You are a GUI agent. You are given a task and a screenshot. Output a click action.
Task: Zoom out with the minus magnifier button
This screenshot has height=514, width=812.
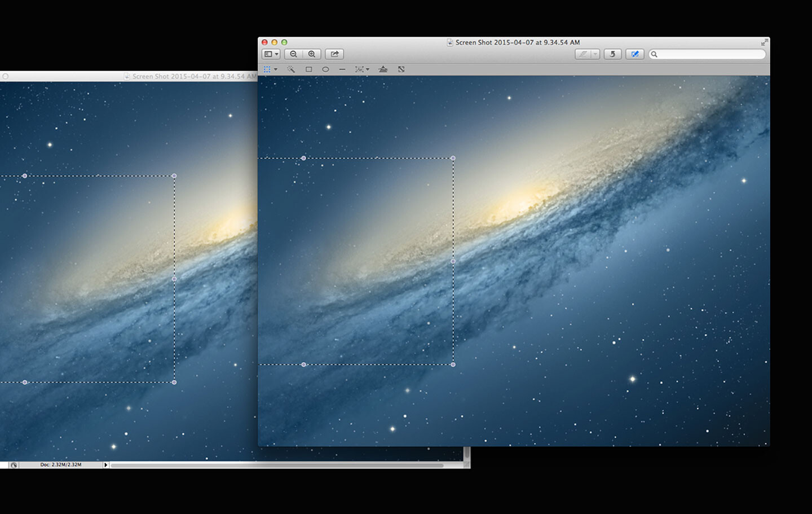293,54
